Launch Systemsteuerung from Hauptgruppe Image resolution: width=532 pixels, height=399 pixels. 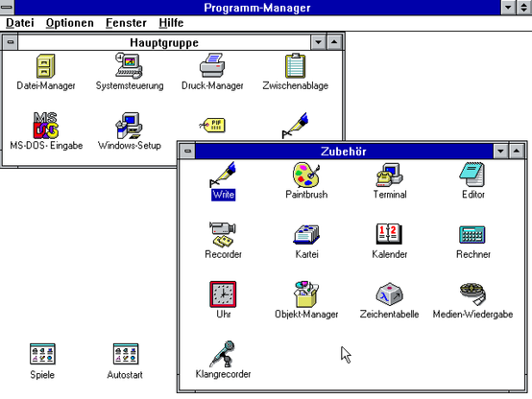click(129, 66)
